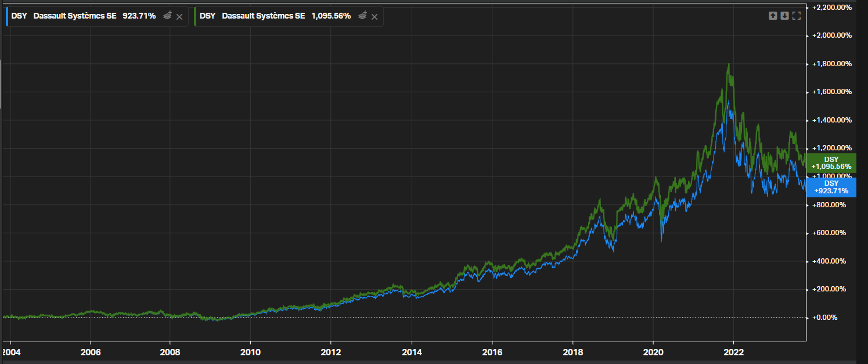This screenshot has width=868, height=364.
Task: Click the 2014 date label
Action: [411, 352]
